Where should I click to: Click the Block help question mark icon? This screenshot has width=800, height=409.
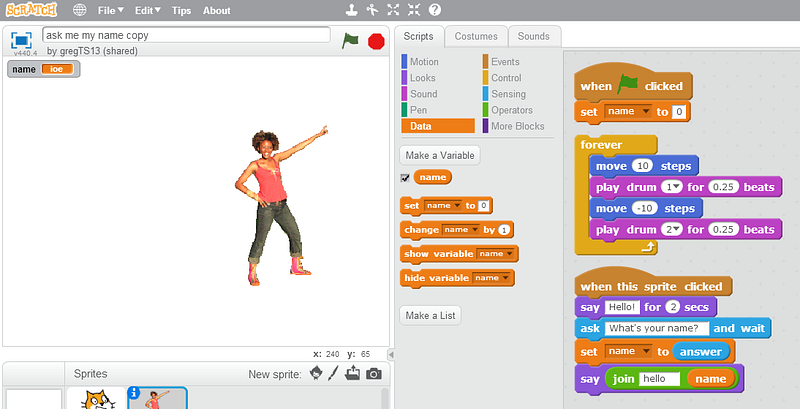(435, 10)
